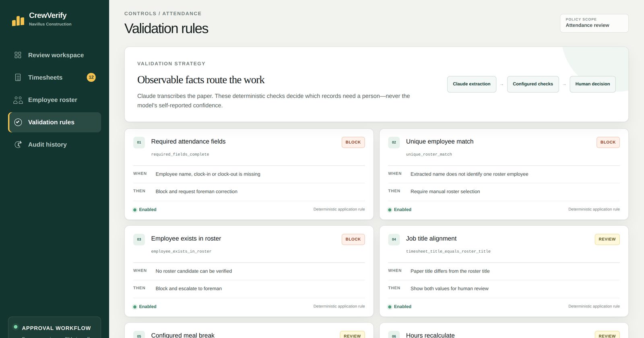Click the 'CONTROLS / ATTENDANCE' breadcrumb
Screen dimensions: 644x338
click(x=163, y=14)
